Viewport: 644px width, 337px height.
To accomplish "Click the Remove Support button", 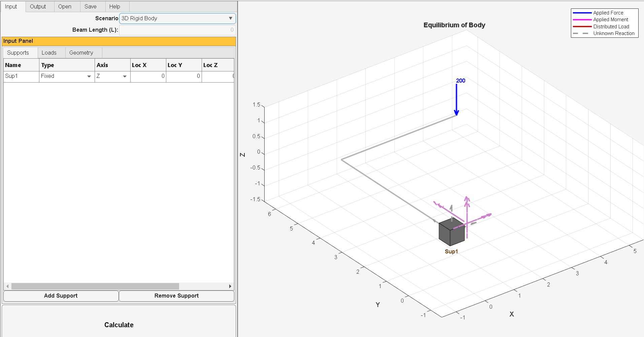I will click(x=176, y=296).
